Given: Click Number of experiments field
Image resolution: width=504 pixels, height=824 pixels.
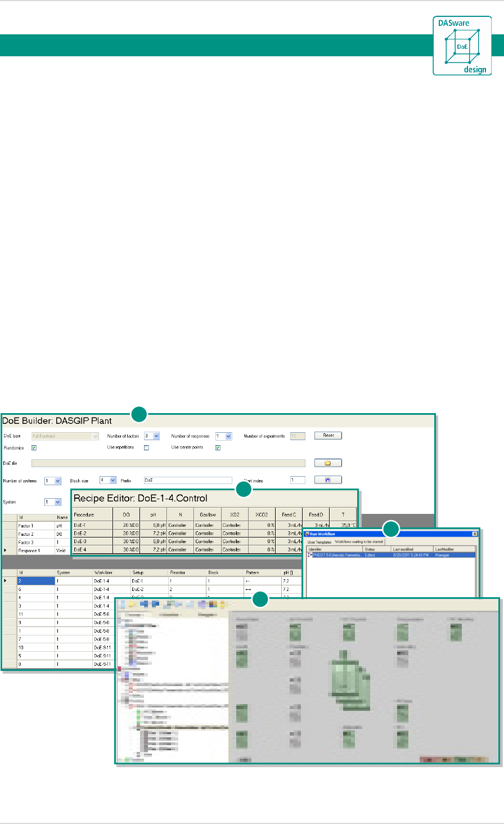Looking at the screenshot, I should [298, 436].
